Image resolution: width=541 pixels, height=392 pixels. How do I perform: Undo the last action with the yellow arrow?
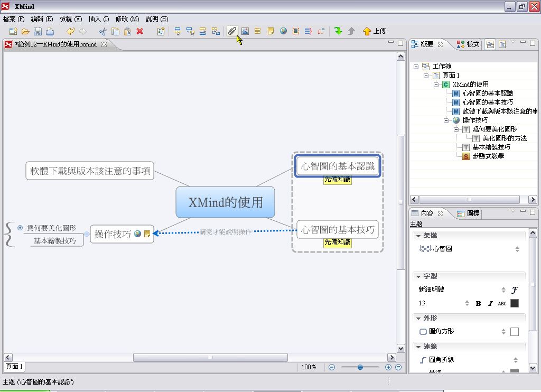[70, 31]
